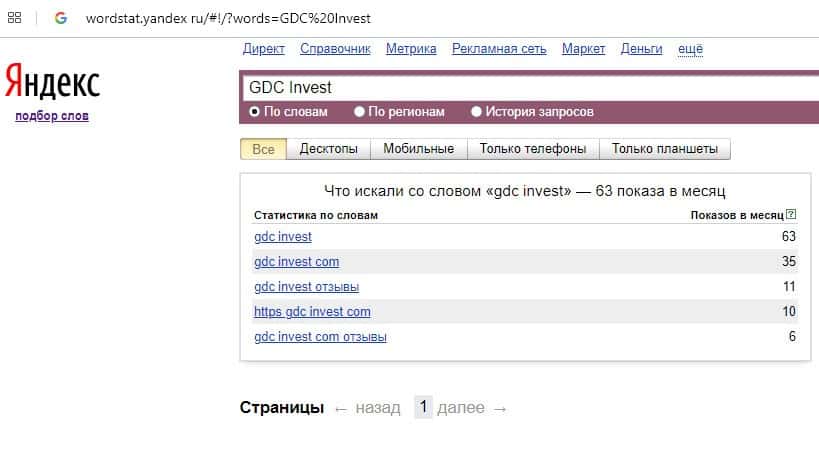This screenshot has height=454, width=819.
Task: Open the Директ link
Action: (x=264, y=48)
